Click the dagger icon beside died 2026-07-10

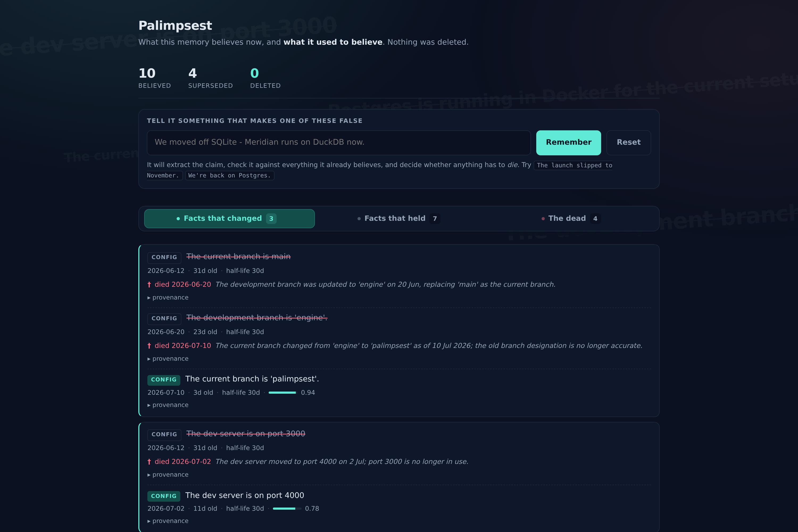click(149, 345)
